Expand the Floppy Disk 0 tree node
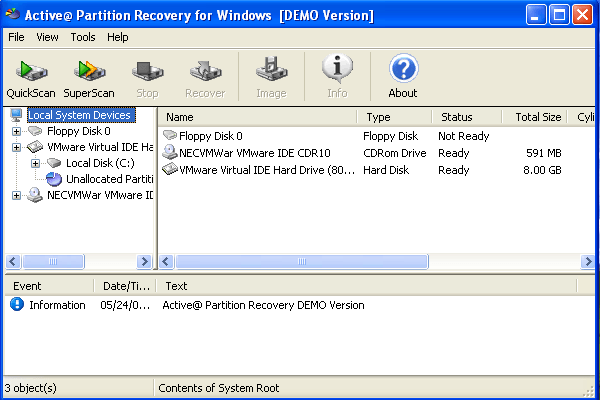The height and width of the screenshot is (400, 600). 16,131
